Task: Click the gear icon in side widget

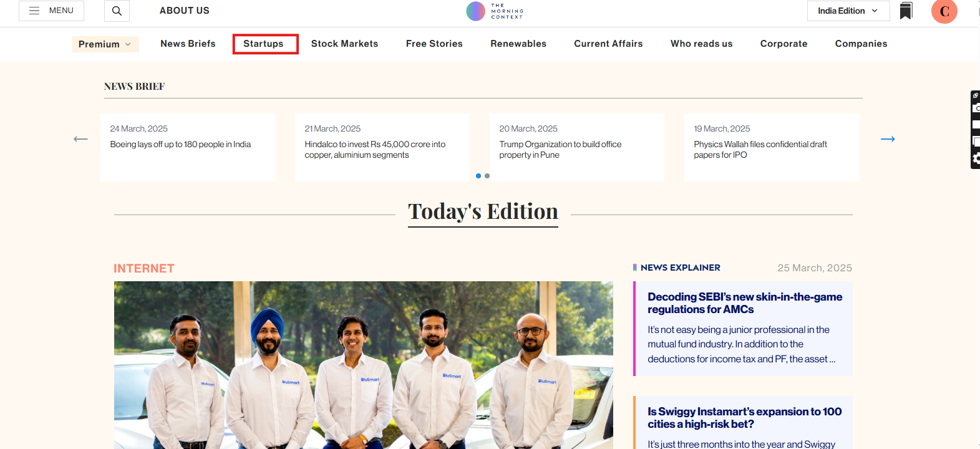Action: [x=976, y=159]
